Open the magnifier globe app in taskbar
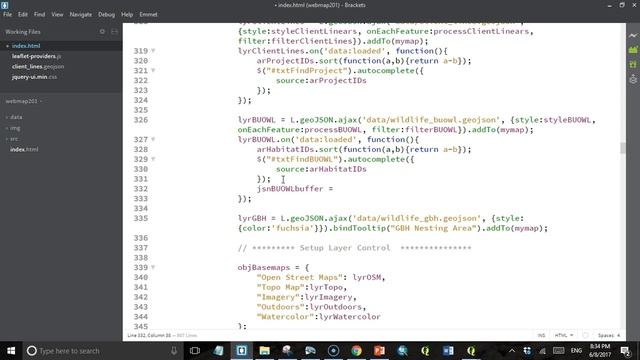 click(x=402, y=351)
